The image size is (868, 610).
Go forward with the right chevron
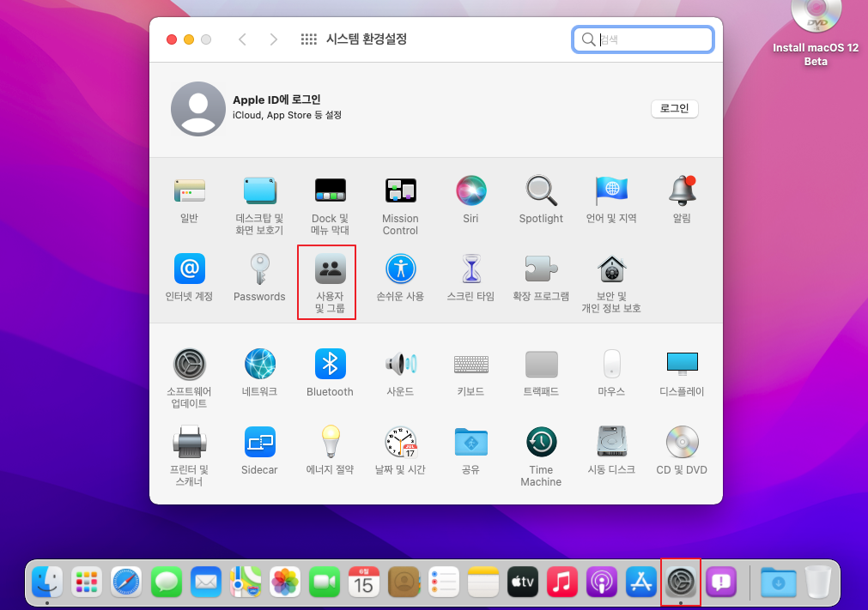pos(273,39)
